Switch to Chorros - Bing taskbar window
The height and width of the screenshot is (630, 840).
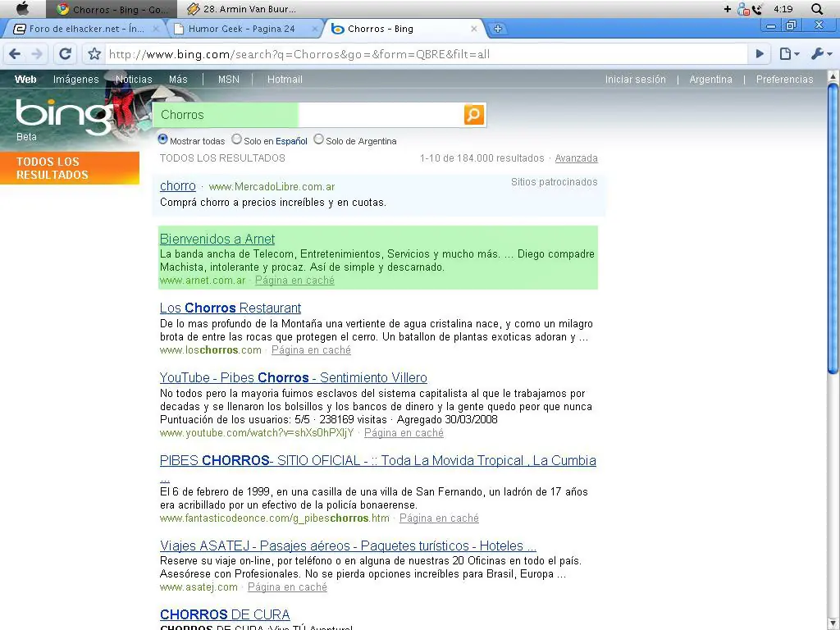tap(112, 9)
